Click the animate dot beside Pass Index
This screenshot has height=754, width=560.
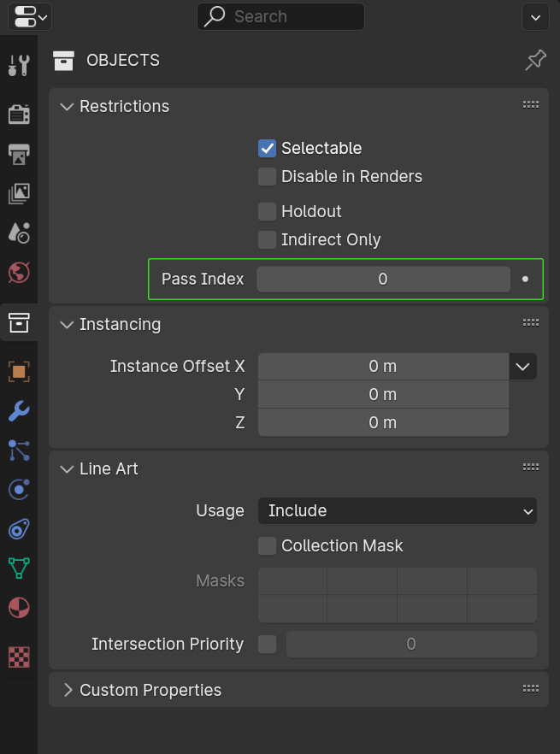click(525, 279)
